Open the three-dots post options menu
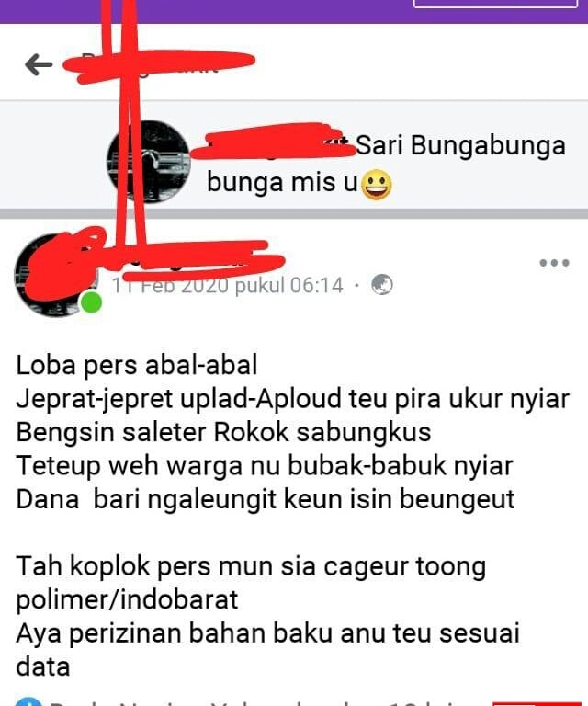 click(554, 263)
